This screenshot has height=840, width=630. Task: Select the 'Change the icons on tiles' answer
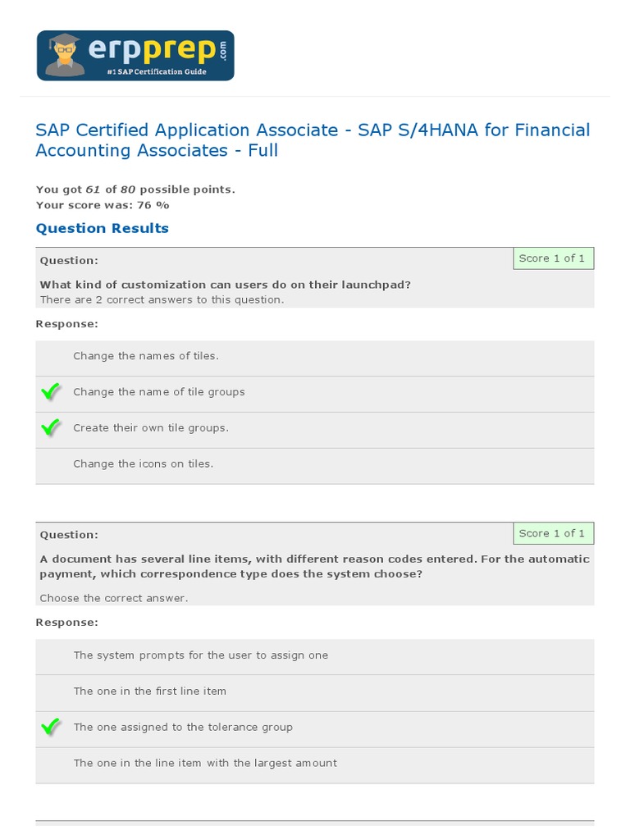143,464
